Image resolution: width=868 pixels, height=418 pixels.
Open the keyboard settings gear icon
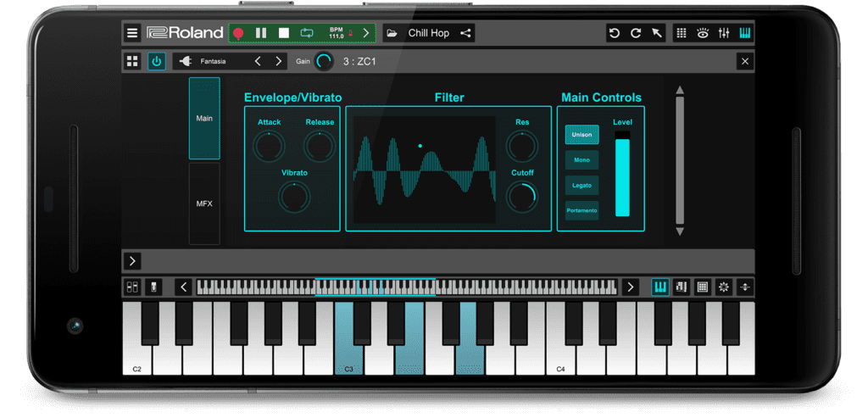(x=724, y=287)
